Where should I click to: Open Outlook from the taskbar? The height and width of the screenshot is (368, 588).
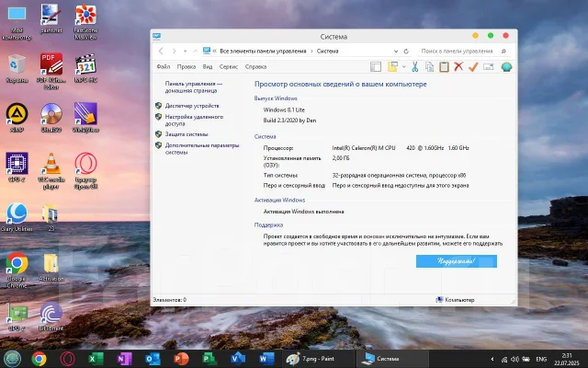click(x=153, y=359)
